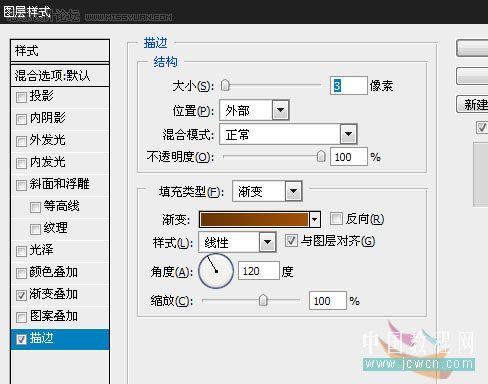This screenshot has height=384, width=488.
Task: Expand the gradient picker dropdown arrow
Action: [315, 220]
